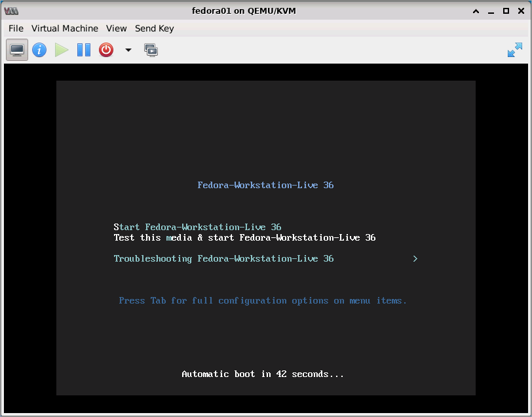Click the Press Tab hint text

pyautogui.click(x=263, y=301)
